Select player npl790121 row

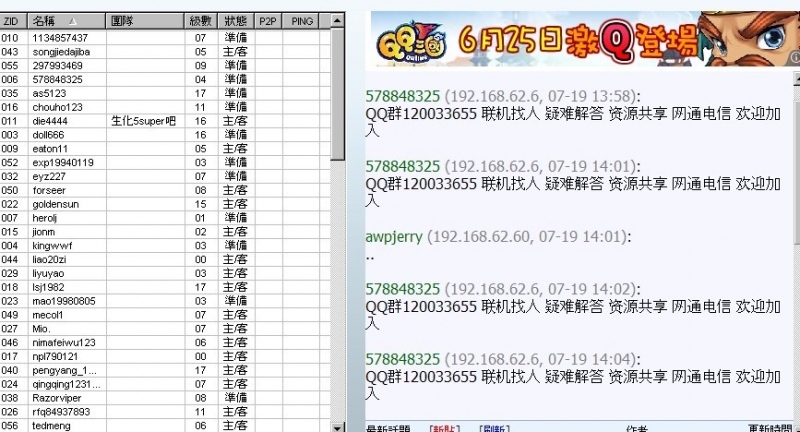165,356
